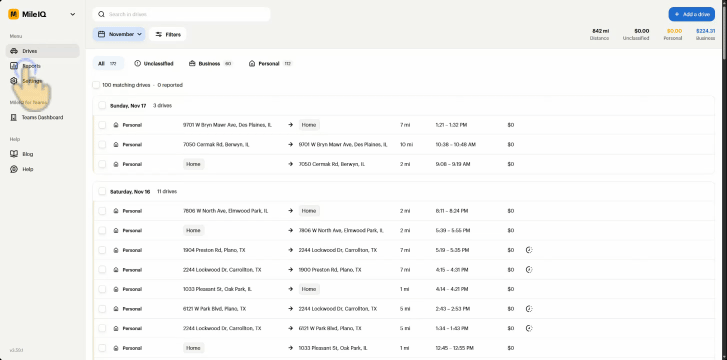
Task: Select the Unclassified tab
Action: (x=153, y=64)
